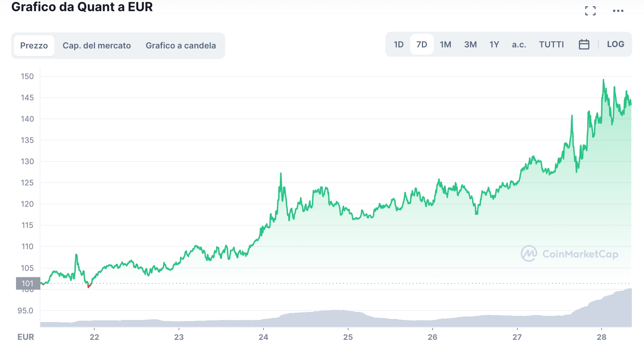This screenshot has width=644, height=343.
Task: Select the 7D time range
Action: click(x=422, y=44)
